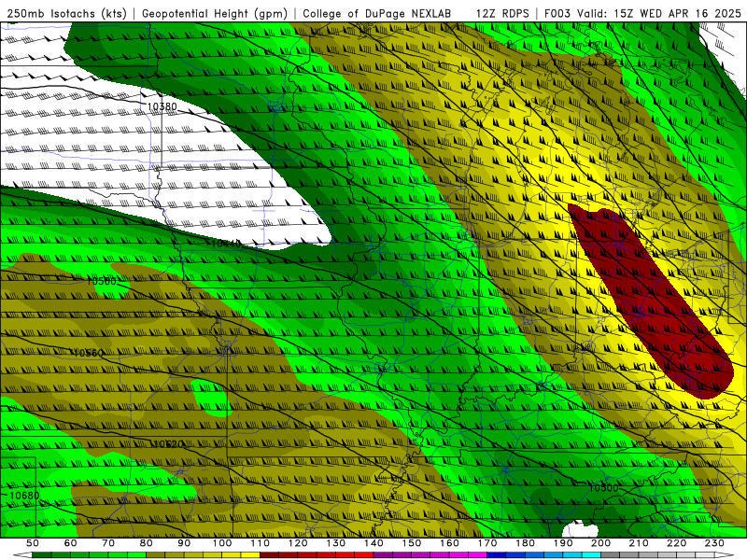
Task: Click the 90 value on the color scale
Action: [184, 543]
